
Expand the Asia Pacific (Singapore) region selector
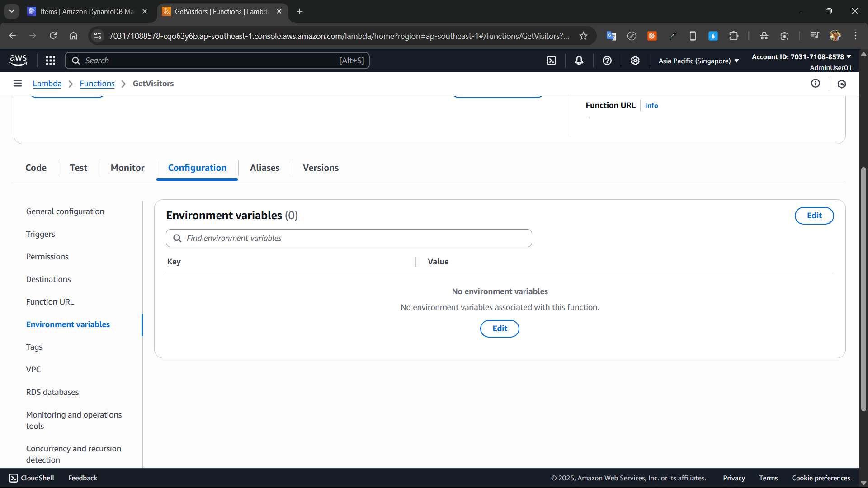[x=699, y=61]
